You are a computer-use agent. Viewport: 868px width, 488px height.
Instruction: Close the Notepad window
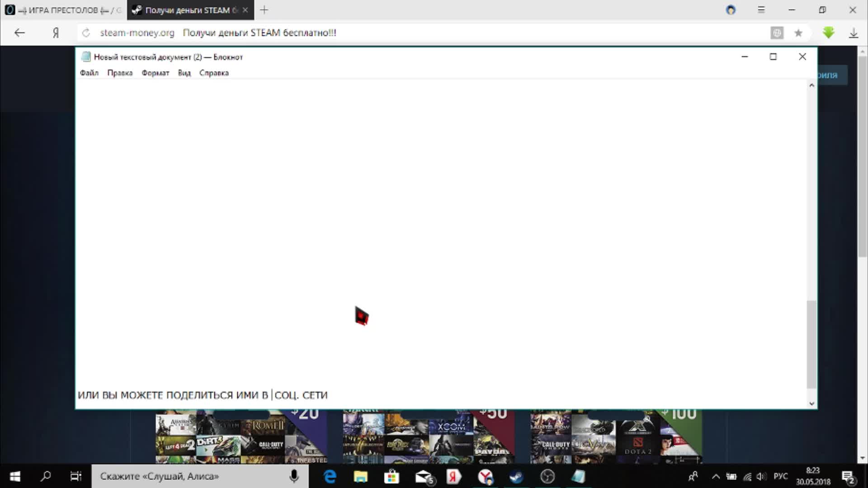pyautogui.click(x=802, y=56)
